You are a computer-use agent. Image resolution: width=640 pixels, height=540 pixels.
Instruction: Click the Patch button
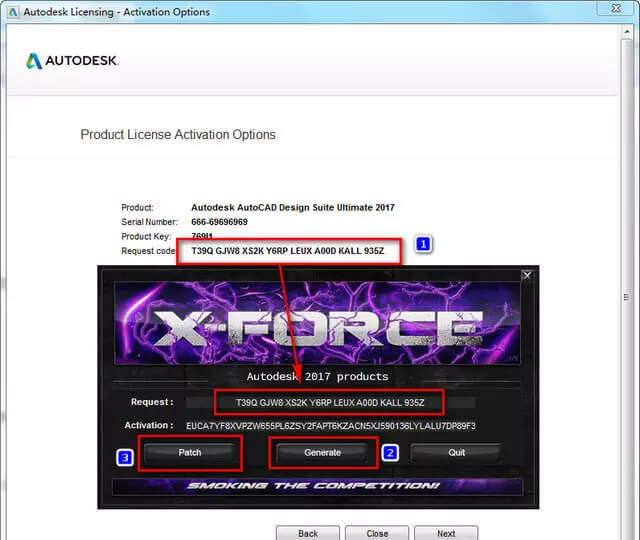(x=190, y=453)
